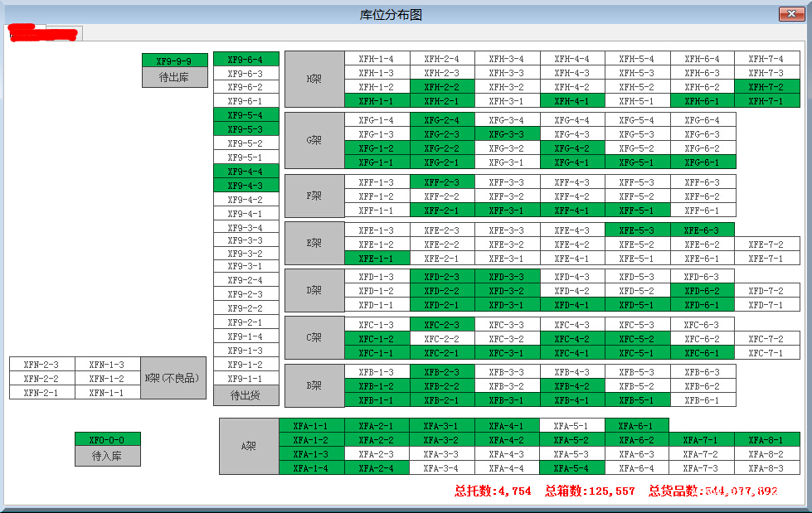Click the C架 rack header
Image resolution: width=812 pixels, height=513 pixels.
(x=314, y=337)
